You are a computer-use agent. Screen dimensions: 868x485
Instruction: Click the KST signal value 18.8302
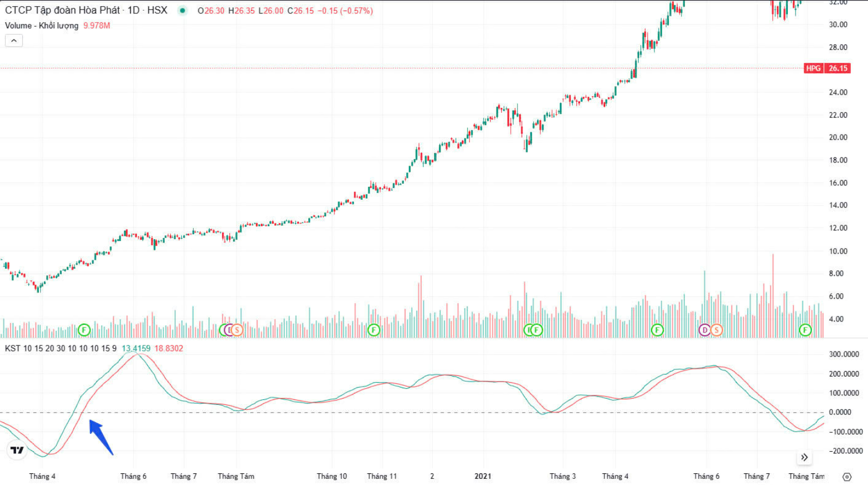pos(169,348)
